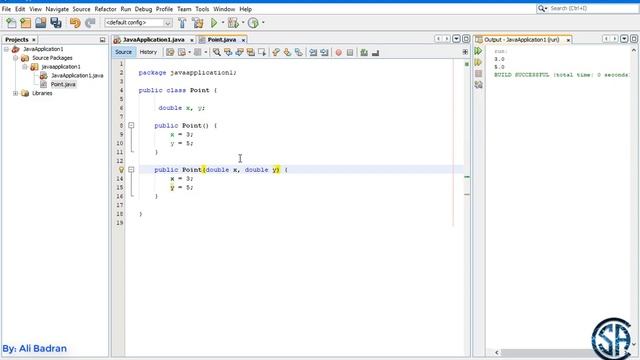Click the editor split-view button near the scrollbar
The image size is (640, 360).
click(x=465, y=52)
